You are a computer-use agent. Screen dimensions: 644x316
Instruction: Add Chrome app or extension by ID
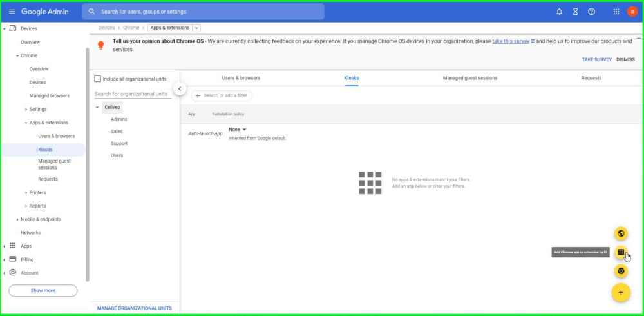click(x=621, y=252)
